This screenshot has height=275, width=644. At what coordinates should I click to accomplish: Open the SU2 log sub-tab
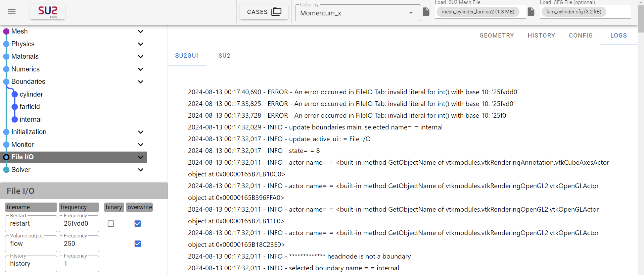224,56
